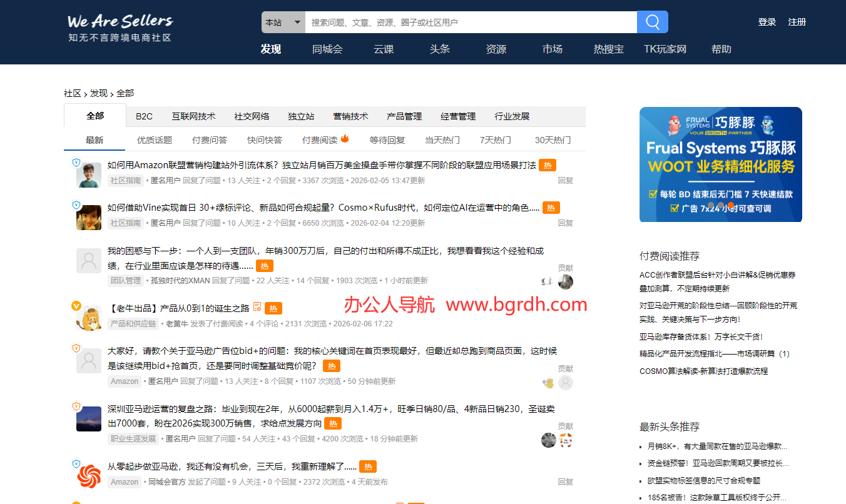Click the 产品和供应链 topic tag

pos(133,324)
